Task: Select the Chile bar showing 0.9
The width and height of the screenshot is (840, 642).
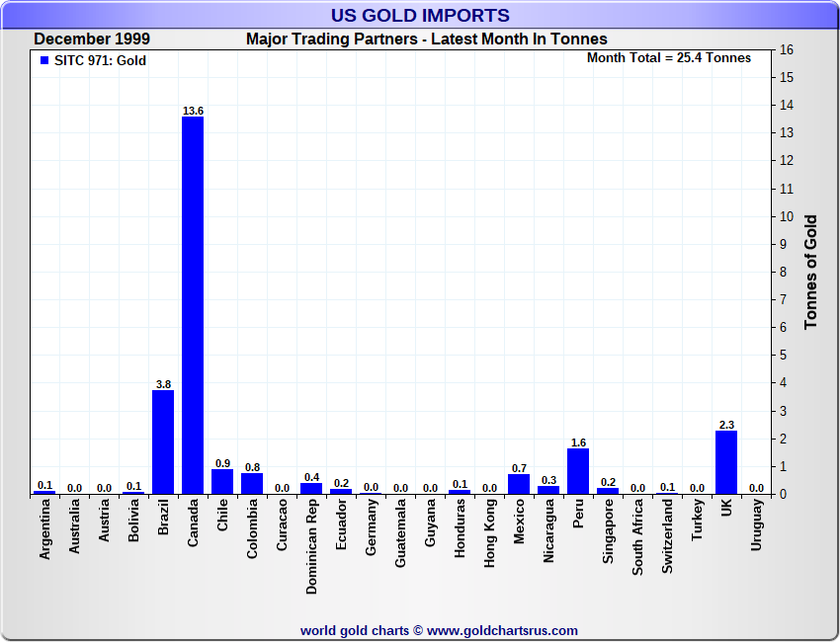Action: 222,481
